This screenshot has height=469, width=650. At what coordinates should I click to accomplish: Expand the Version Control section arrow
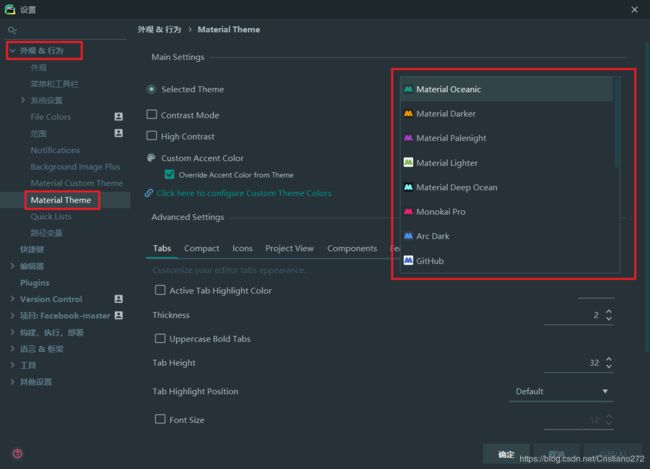pyautogui.click(x=12, y=299)
